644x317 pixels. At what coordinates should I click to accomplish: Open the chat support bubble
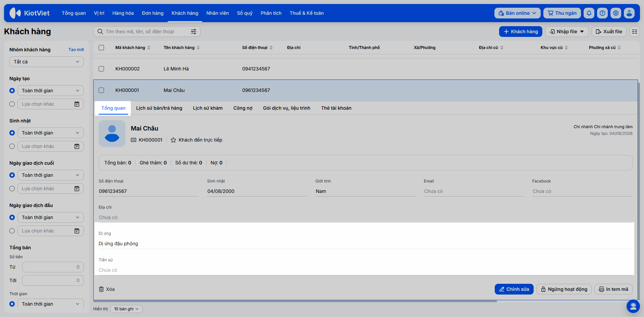point(633,306)
